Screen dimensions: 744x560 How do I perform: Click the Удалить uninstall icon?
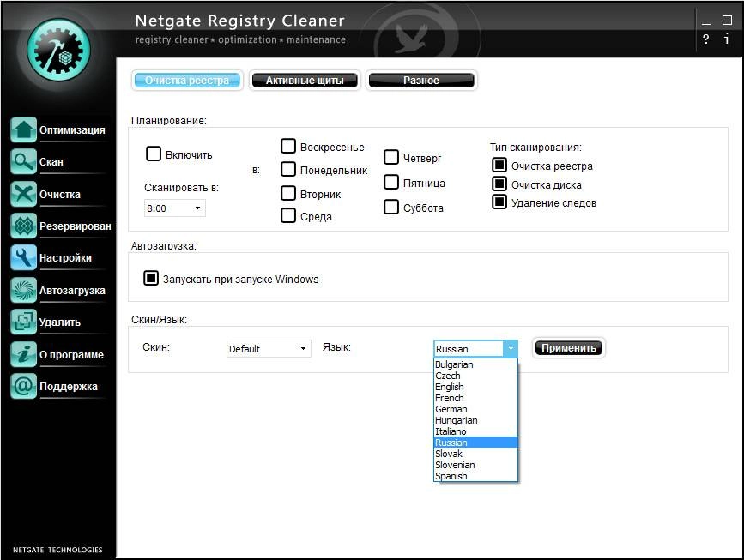coord(23,322)
